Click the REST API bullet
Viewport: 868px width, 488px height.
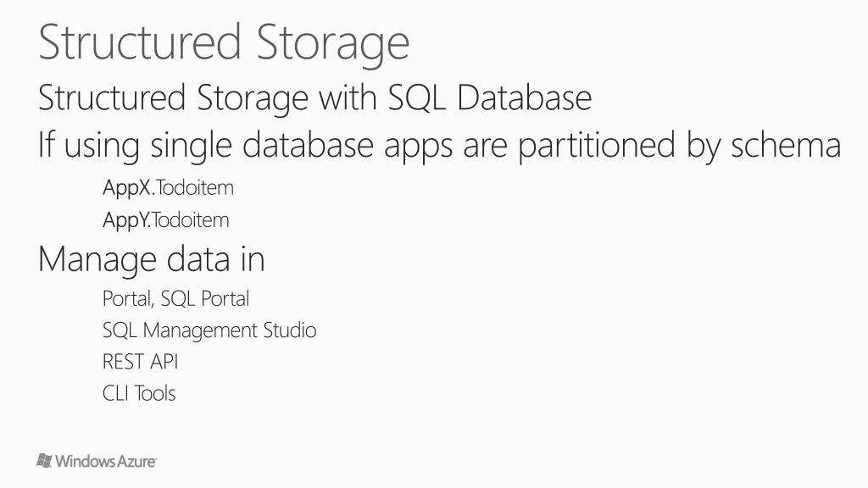tap(140, 362)
